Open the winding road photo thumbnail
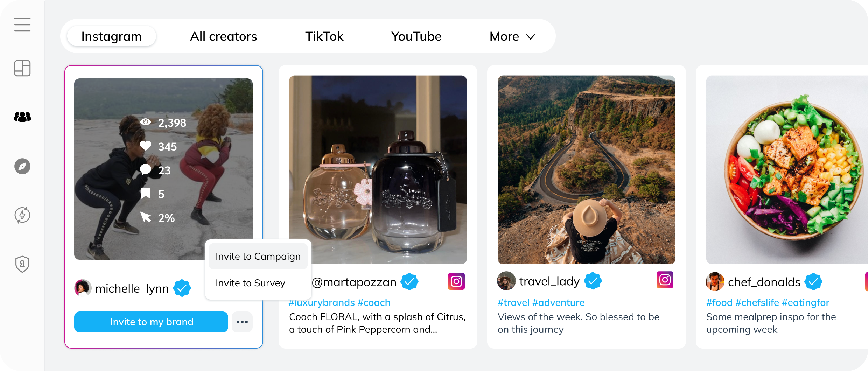Viewport: 868px width, 371px height. coord(586,170)
